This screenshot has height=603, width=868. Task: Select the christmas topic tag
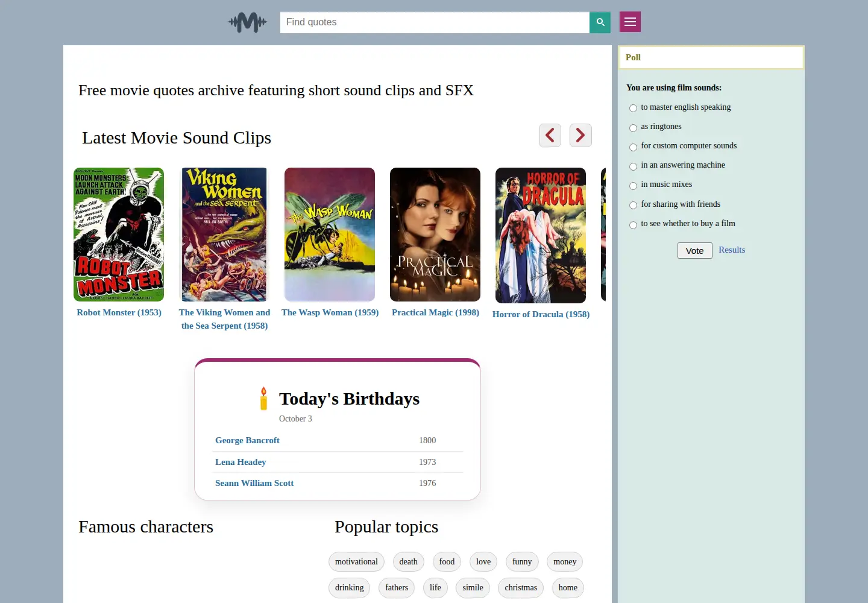click(x=521, y=588)
